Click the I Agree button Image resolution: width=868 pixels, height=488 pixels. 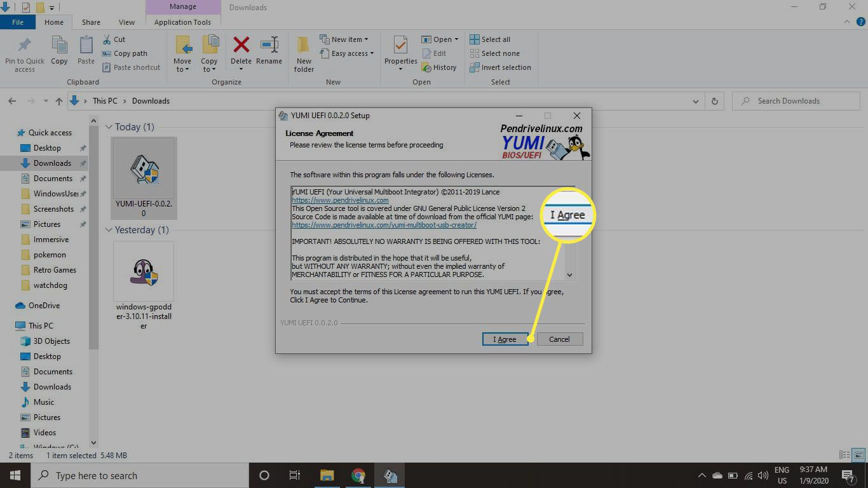pos(505,339)
